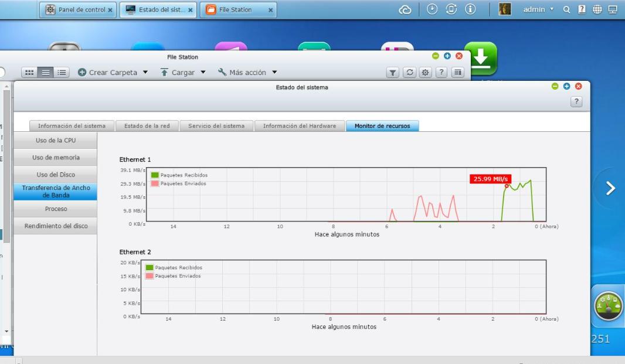Switch to the Estado de la red tab
This screenshot has height=364, width=625.
click(x=147, y=125)
